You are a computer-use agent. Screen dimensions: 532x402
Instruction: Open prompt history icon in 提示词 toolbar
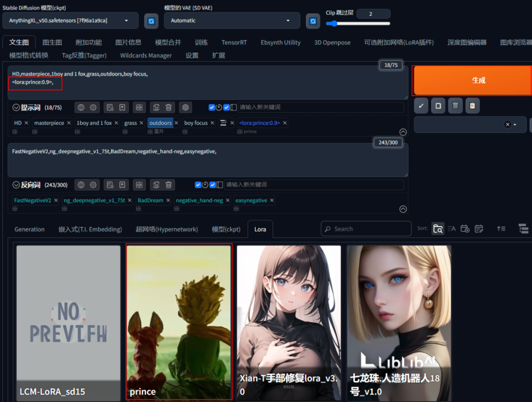(x=110, y=107)
